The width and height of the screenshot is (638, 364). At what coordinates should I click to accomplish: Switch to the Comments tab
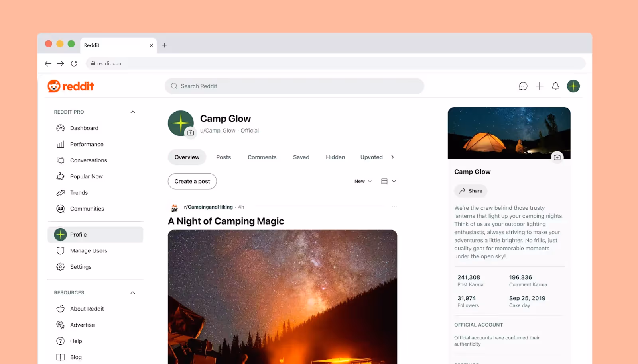pos(262,157)
